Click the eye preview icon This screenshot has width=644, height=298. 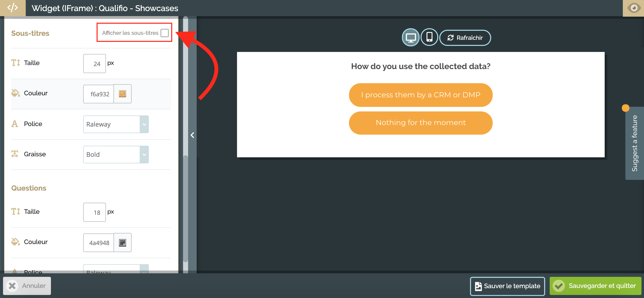coord(634,8)
